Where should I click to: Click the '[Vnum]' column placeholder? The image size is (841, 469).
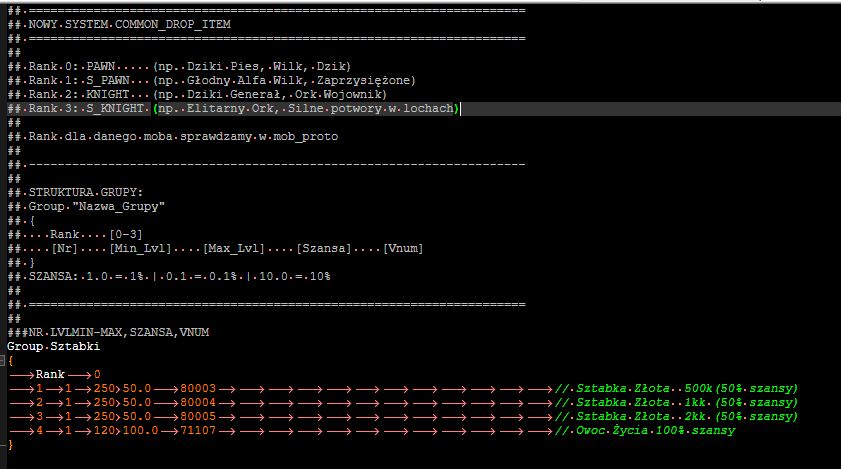[403, 248]
